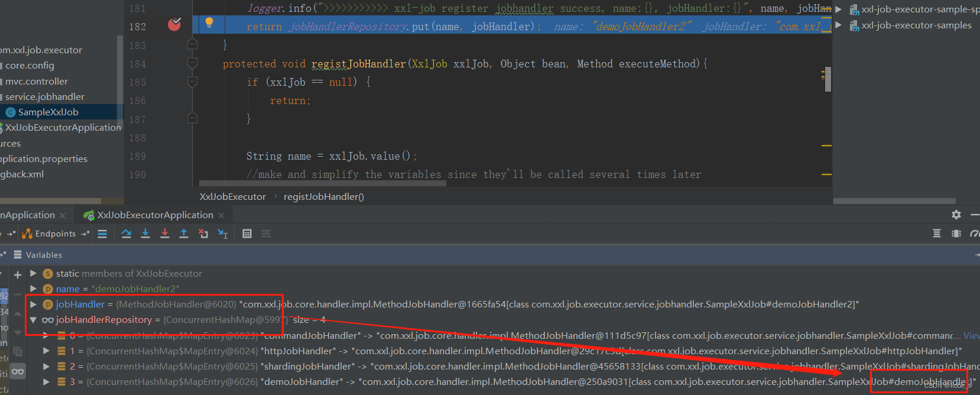Screen dimensions: 980x395
Task: Click the New Watch plus icon
Action: tap(18, 275)
